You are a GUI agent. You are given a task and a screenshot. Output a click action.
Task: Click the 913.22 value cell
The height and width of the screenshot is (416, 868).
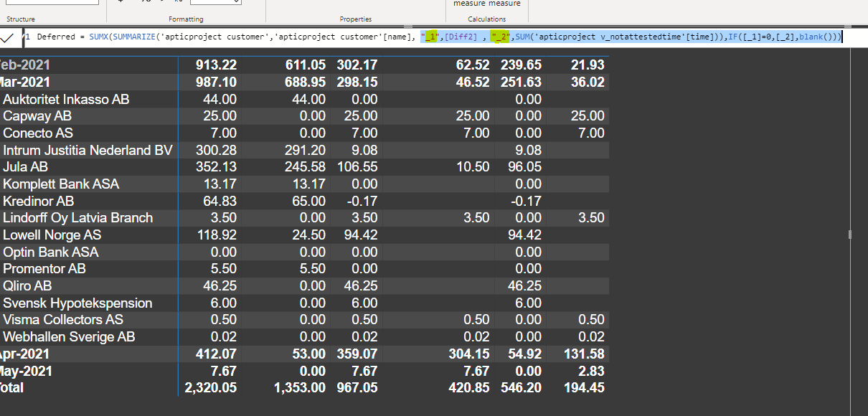216,65
